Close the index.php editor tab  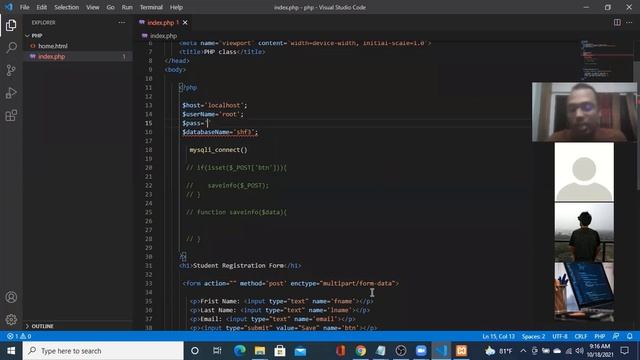tap(185, 22)
